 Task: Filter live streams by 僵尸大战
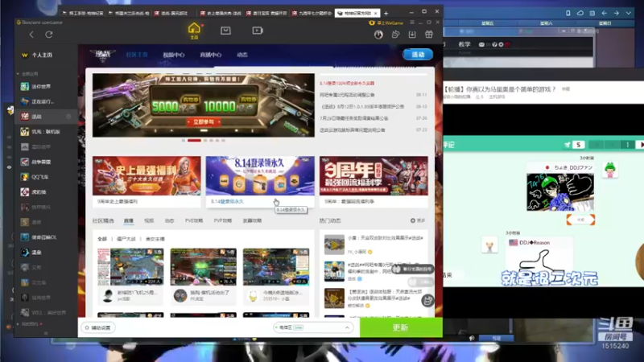[126, 239]
